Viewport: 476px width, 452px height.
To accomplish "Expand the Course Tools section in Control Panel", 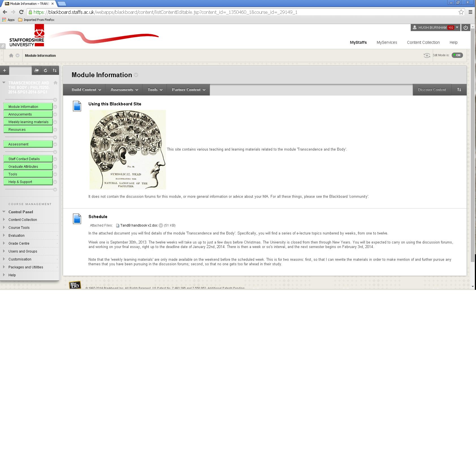I will [x=19, y=227].
